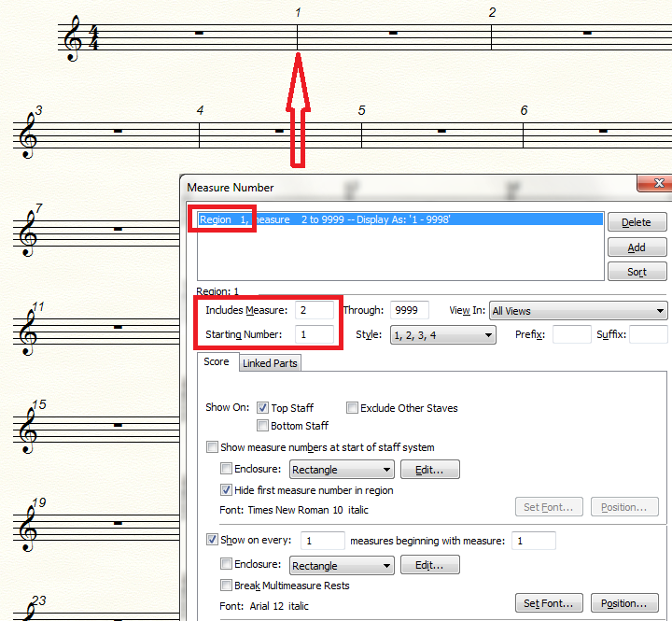Click the Sort button
672x621 pixels.
click(x=637, y=272)
